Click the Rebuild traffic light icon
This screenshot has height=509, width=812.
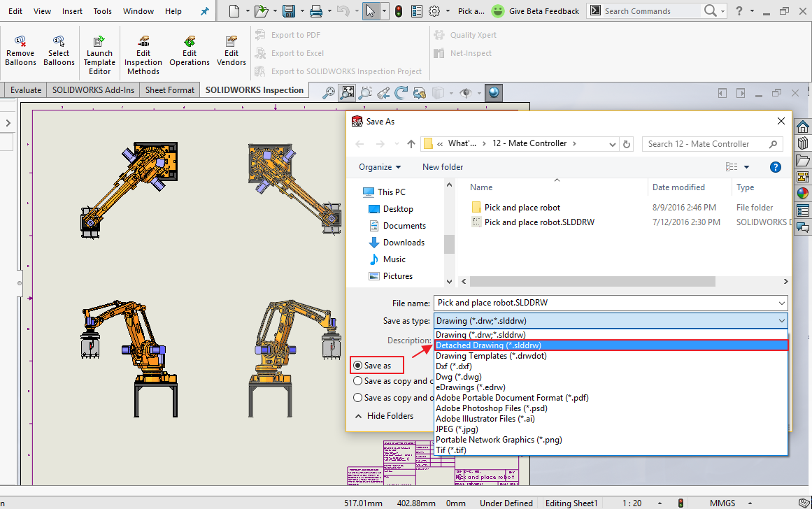pyautogui.click(x=398, y=11)
